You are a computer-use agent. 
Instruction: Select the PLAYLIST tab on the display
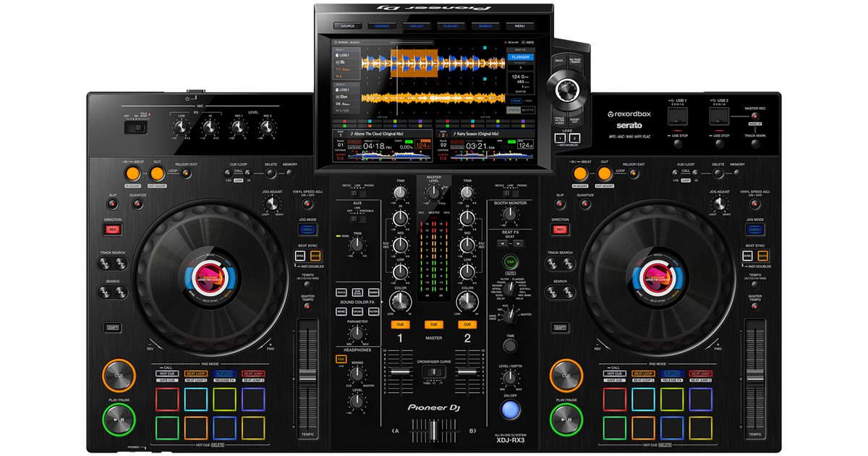point(451,26)
